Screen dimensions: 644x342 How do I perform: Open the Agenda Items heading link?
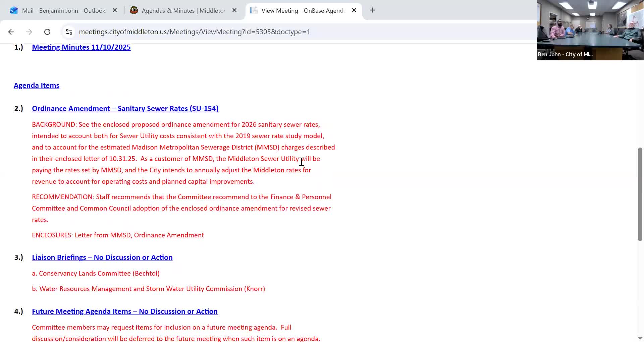(37, 85)
